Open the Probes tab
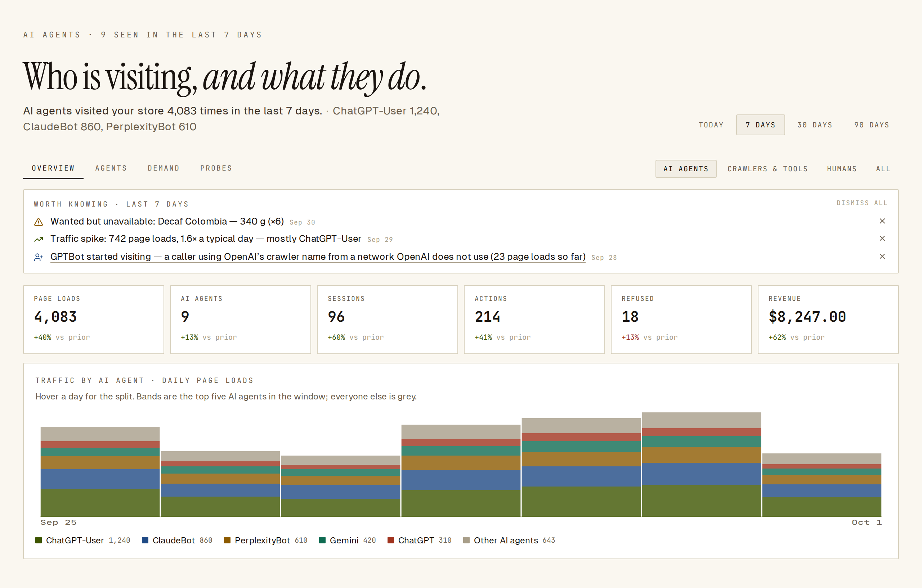 pos(216,168)
